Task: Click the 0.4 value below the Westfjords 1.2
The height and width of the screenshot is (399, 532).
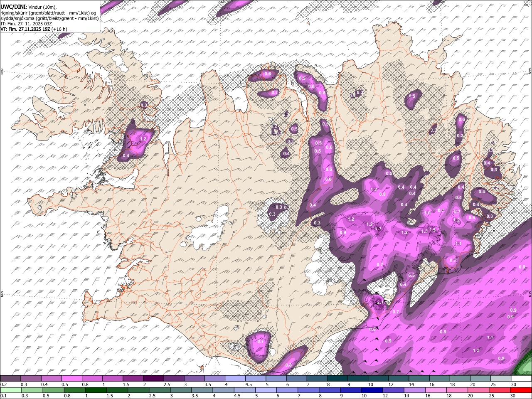Action: point(126,155)
